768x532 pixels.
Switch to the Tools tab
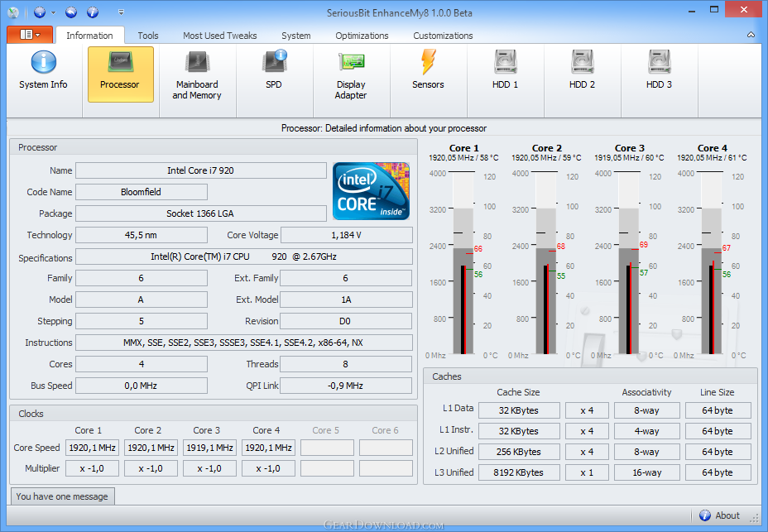pyautogui.click(x=148, y=36)
